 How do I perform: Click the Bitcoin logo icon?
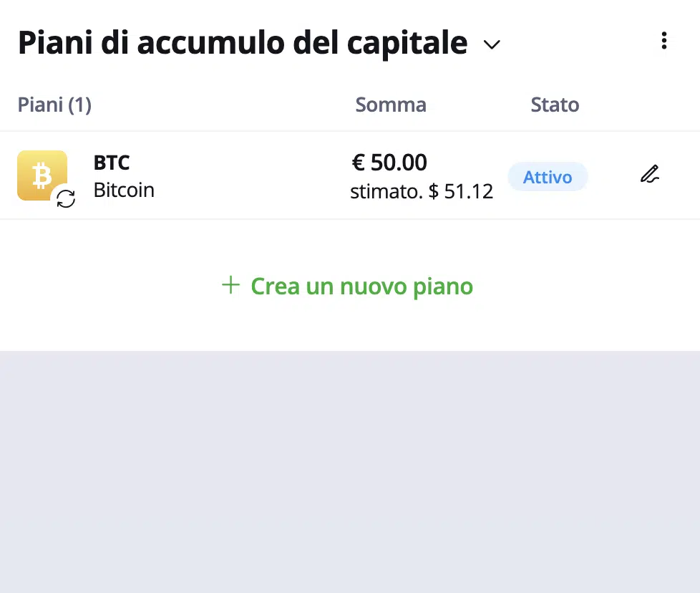(x=42, y=175)
